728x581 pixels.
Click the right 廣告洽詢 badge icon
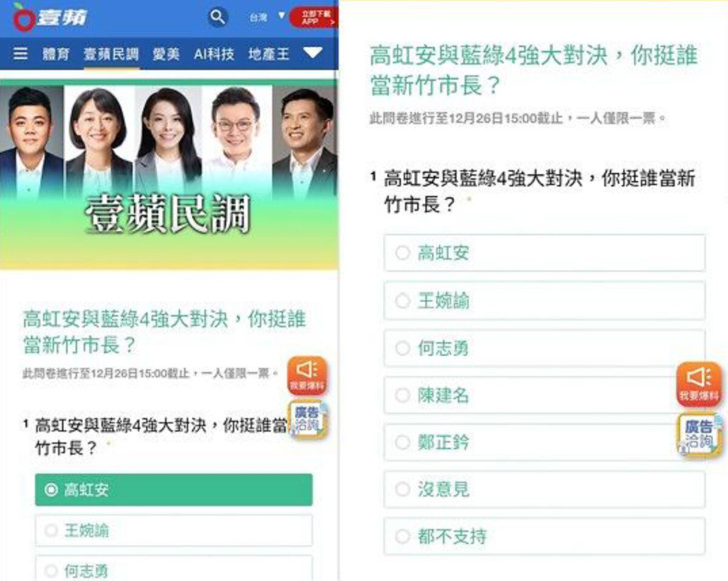[699, 434]
